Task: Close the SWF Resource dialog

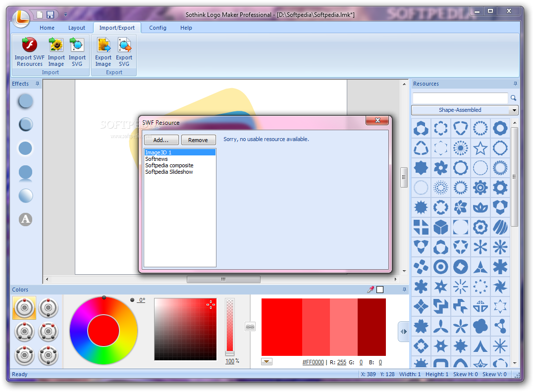Action: [377, 120]
